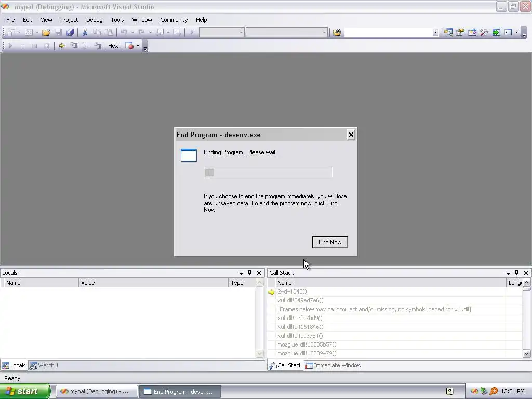Open the solution configuration combo box
Screen dimensions: 532x399
coord(221,32)
